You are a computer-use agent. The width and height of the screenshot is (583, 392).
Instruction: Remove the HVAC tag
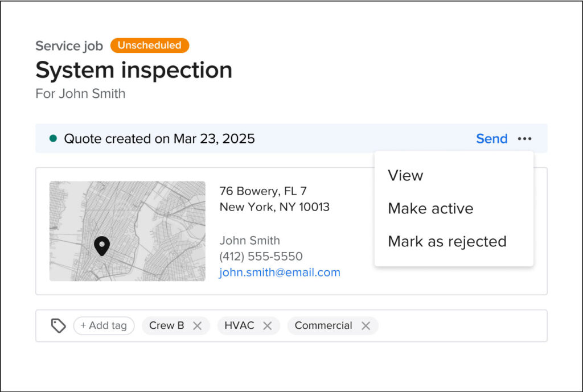[x=268, y=325]
